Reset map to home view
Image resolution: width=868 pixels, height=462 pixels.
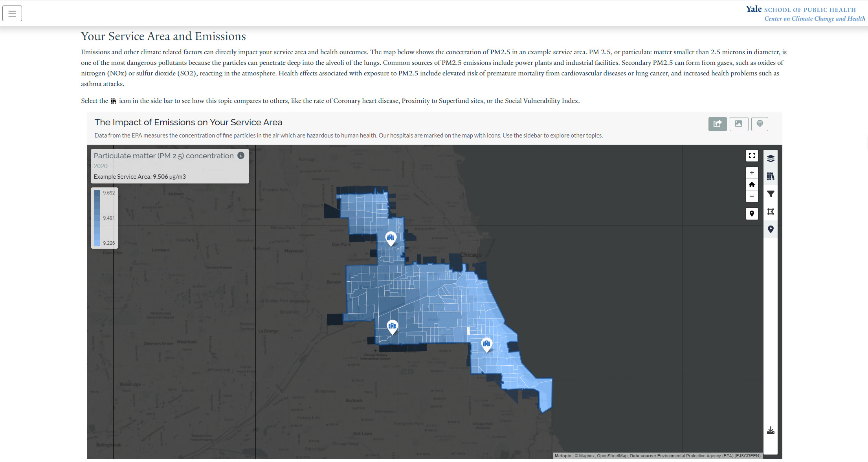(x=752, y=185)
